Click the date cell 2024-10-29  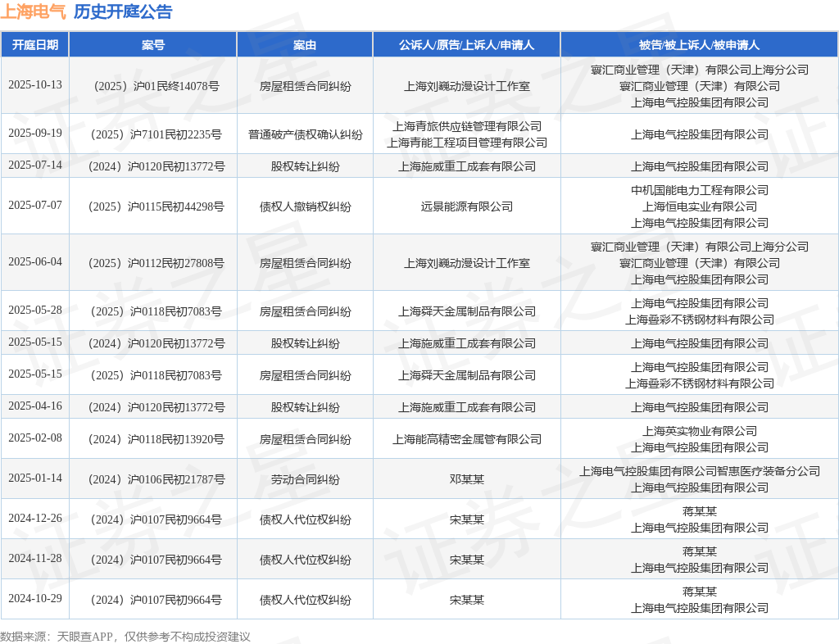(34, 599)
